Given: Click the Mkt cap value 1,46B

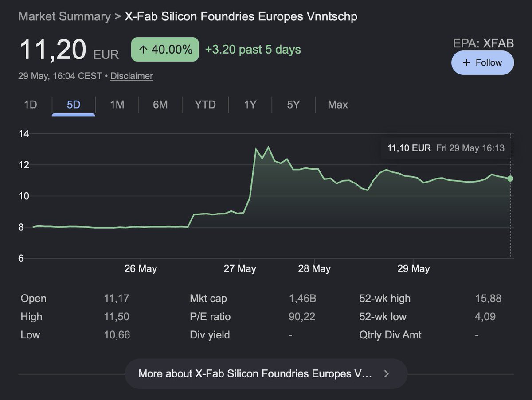Looking at the screenshot, I should 303,299.
